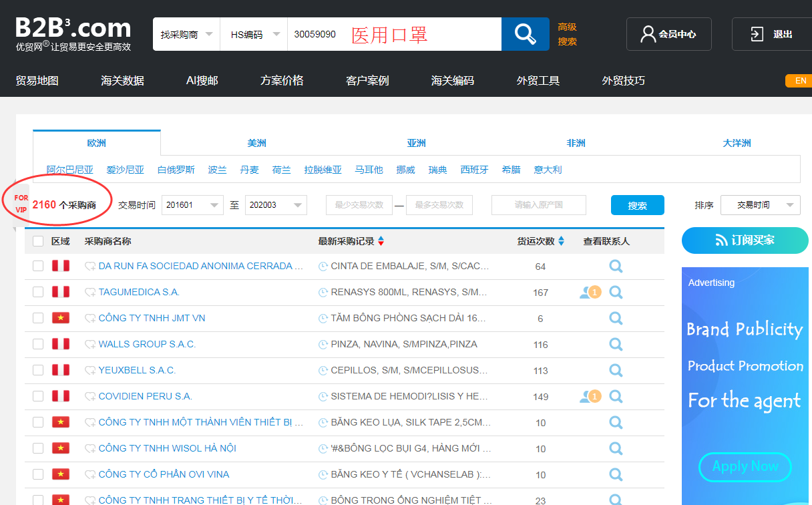This screenshot has width=812, height=505.
Task: Click clock icon beside CEPILLOS record
Action: 323,371
